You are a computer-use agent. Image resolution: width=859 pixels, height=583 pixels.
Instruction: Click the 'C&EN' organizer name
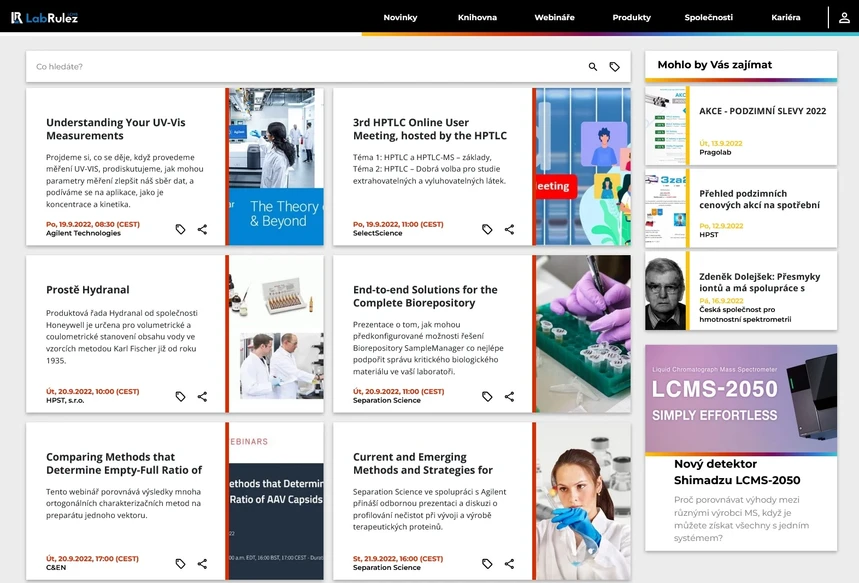coord(56,568)
